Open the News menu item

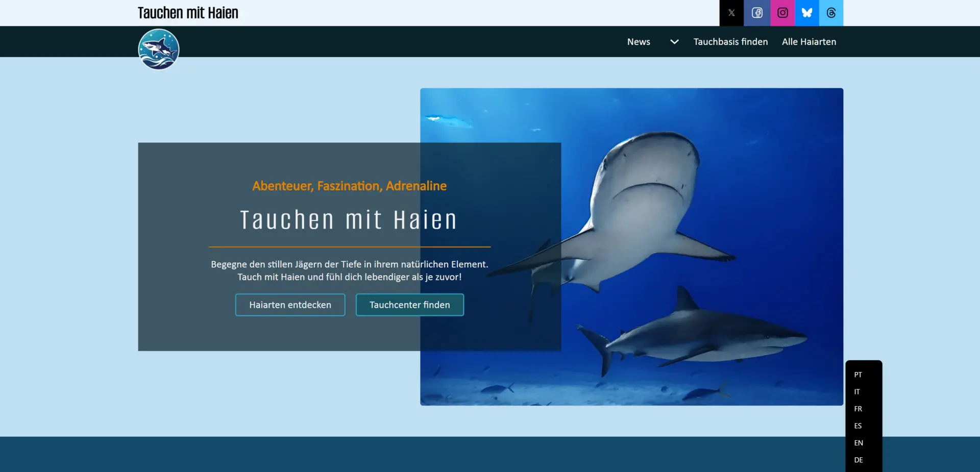coord(639,42)
